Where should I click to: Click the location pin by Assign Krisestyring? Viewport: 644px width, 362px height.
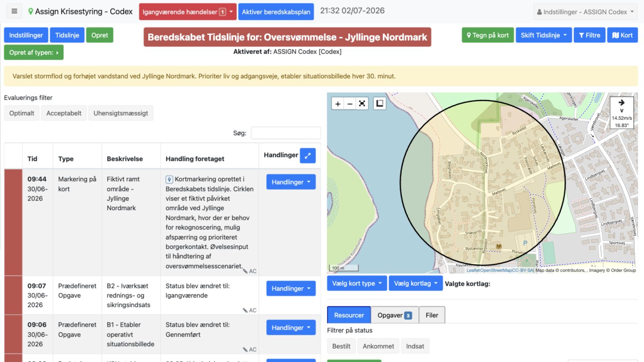click(x=31, y=12)
